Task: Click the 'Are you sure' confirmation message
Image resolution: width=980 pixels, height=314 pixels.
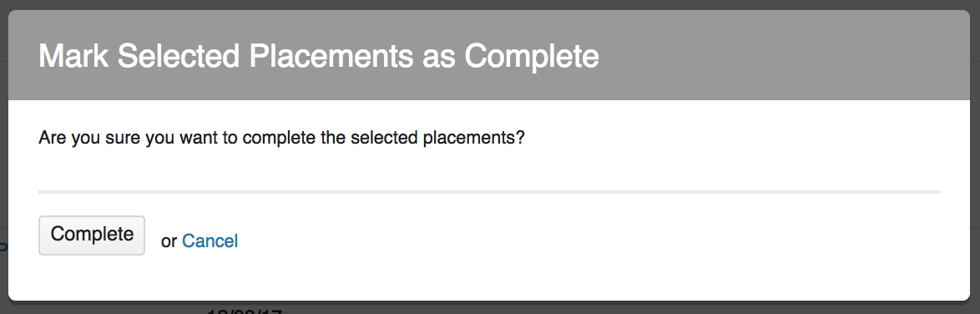Action: click(x=281, y=137)
